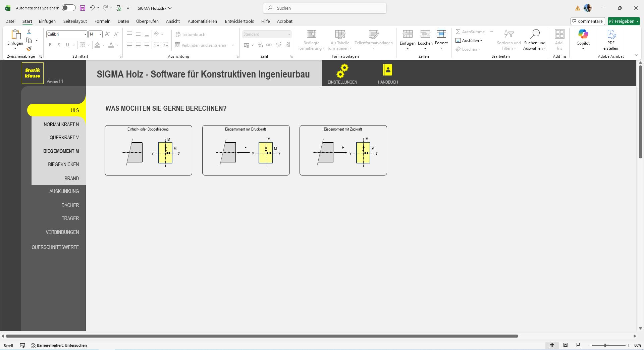Expand the Ausfüllen dropdown
Image resolution: width=644 pixels, height=350 pixels.
point(481,41)
